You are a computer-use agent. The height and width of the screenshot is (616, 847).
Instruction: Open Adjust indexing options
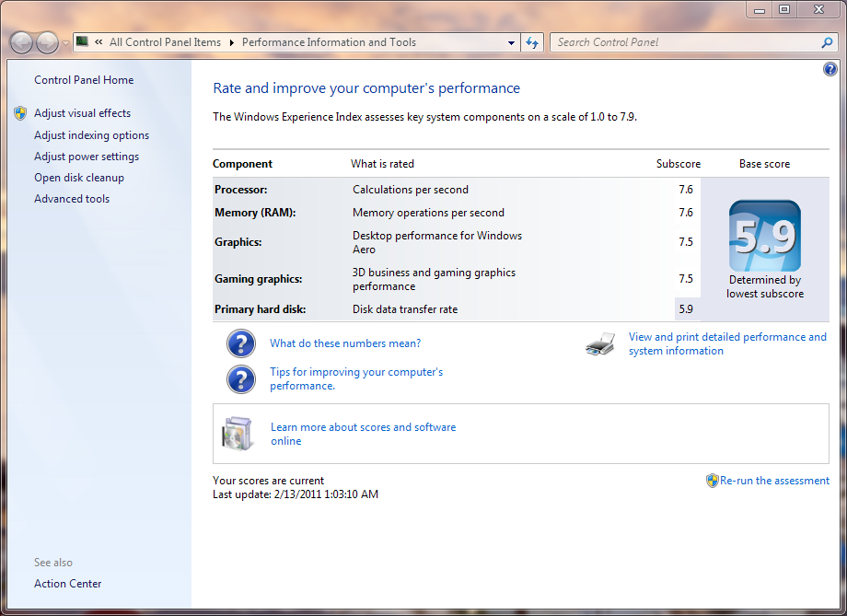[x=91, y=135]
